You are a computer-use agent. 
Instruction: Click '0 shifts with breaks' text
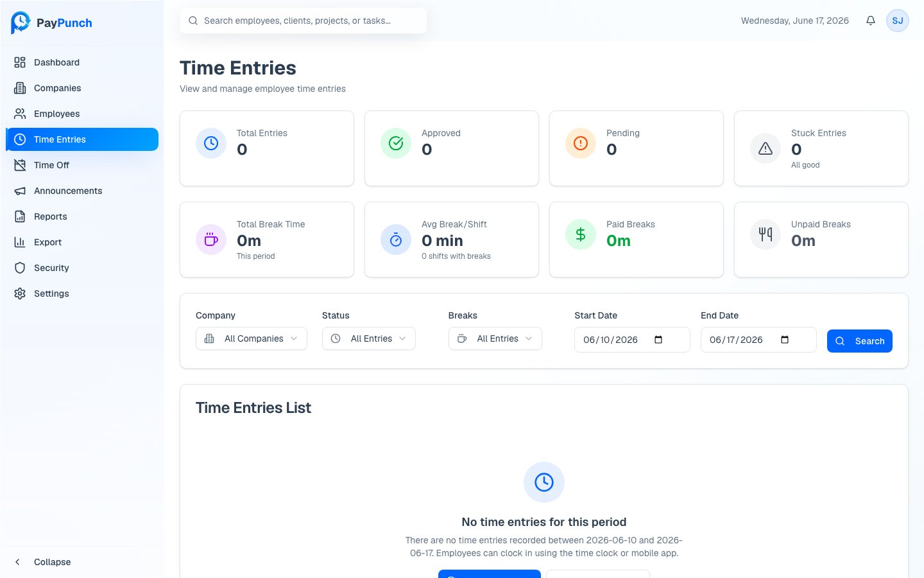pos(456,256)
